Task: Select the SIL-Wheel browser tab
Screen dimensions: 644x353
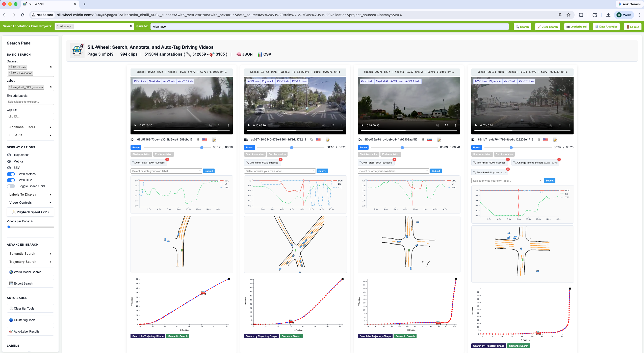Action: (x=49, y=4)
